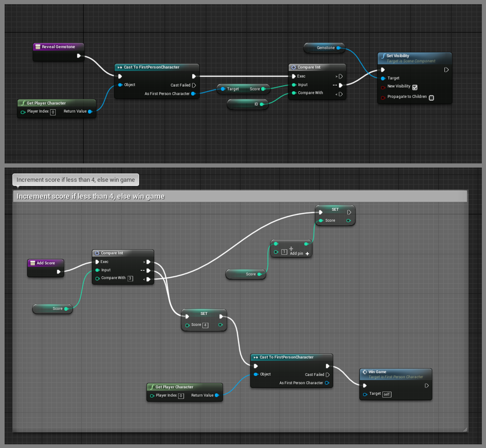Click the Reveal Gemstone event node icon
The width and height of the screenshot is (486, 448).
(x=38, y=47)
